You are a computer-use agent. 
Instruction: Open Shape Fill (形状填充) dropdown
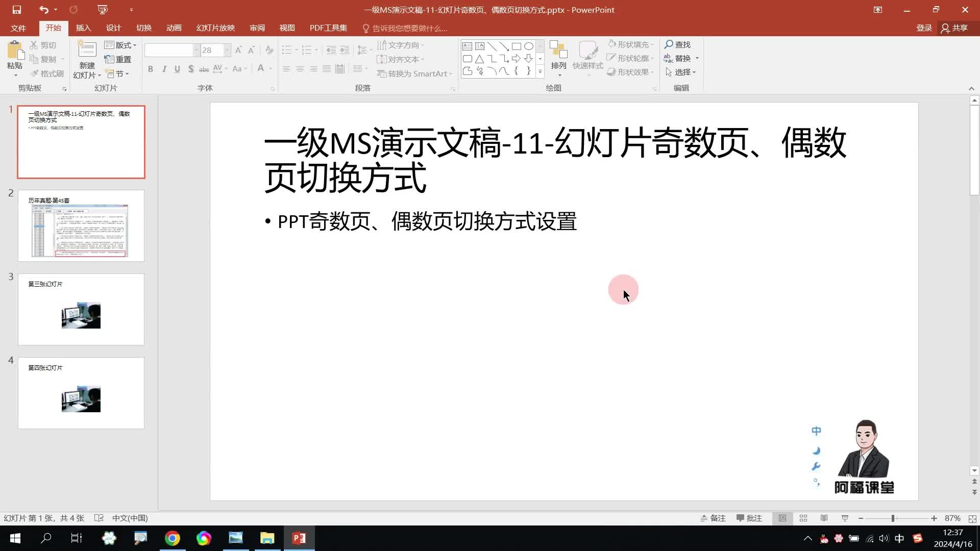tap(631, 44)
